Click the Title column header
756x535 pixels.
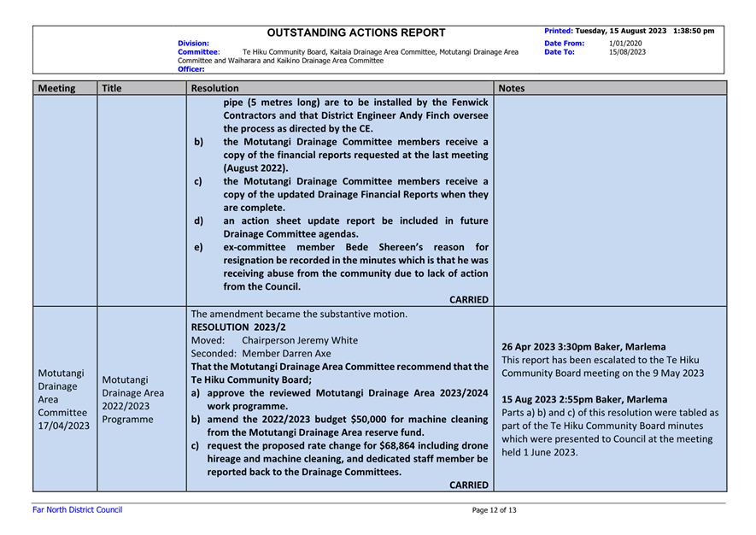112,87
